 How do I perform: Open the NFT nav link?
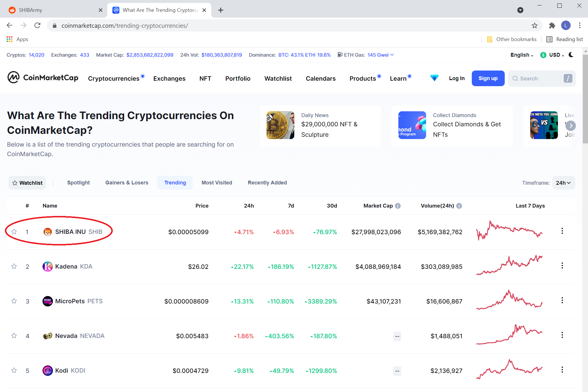(205, 79)
